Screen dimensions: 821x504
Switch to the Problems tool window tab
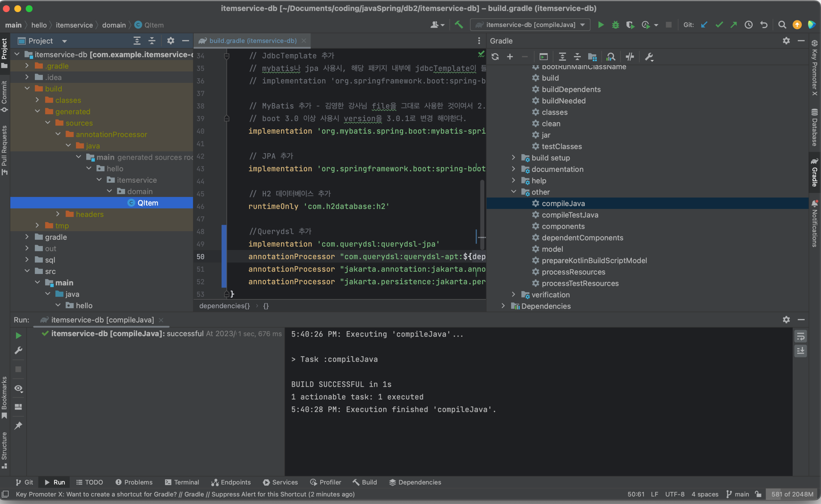pyautogui.click(x=134, y=482)
